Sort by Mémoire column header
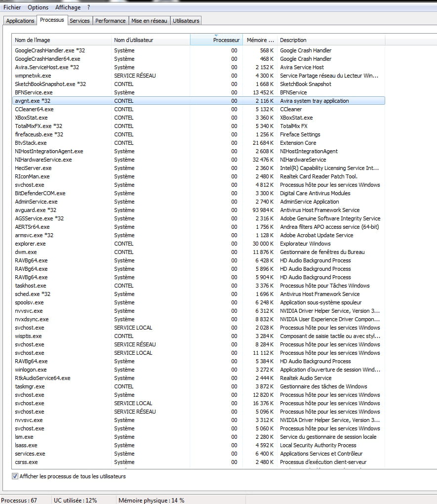This screenshot has width=437, height=504. 260,40
